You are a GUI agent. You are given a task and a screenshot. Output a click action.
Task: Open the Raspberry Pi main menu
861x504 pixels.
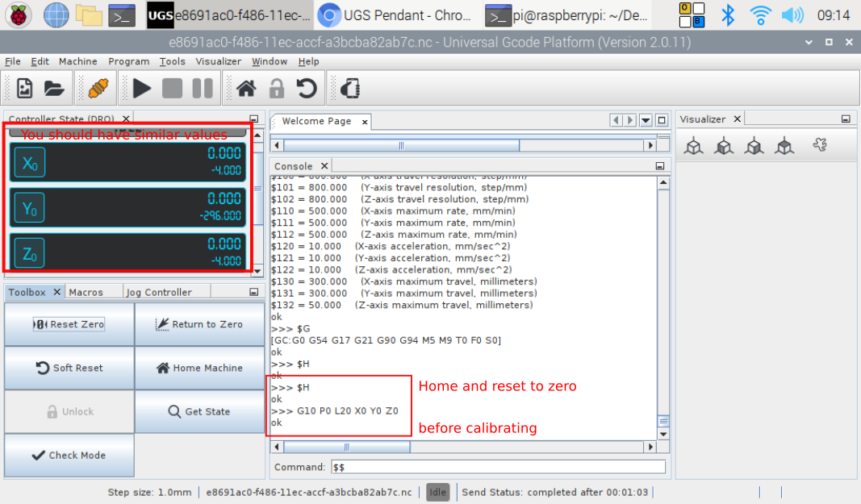coord(19,15)
